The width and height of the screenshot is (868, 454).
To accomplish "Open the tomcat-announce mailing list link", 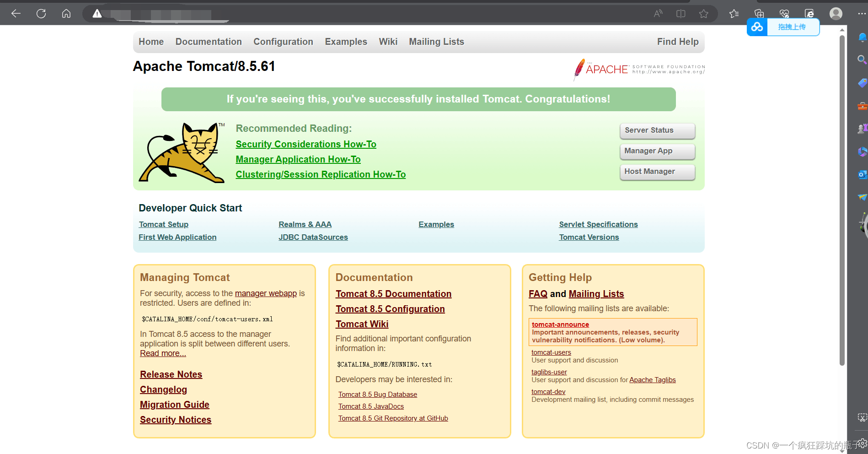I will (560, 324).
